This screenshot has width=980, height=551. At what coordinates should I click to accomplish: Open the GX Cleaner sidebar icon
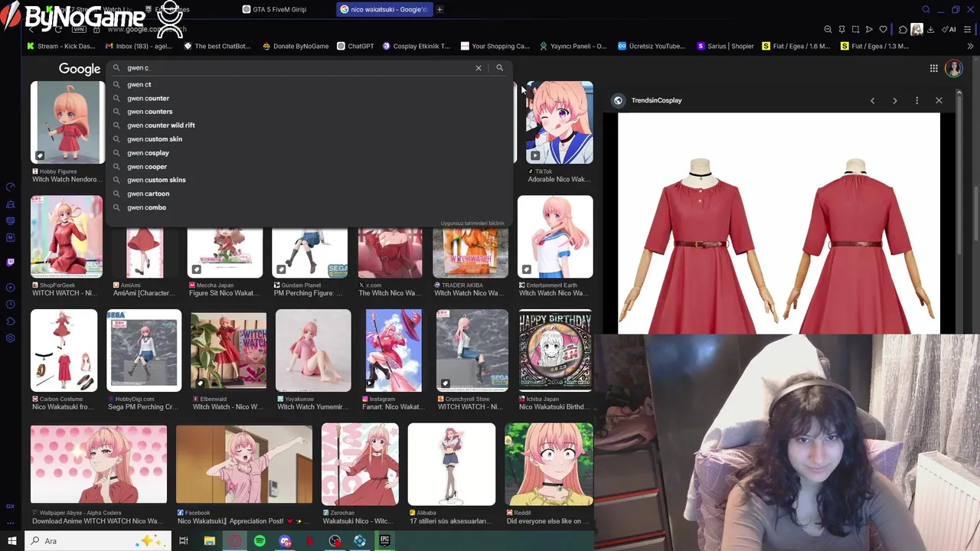tap(10, 204)
